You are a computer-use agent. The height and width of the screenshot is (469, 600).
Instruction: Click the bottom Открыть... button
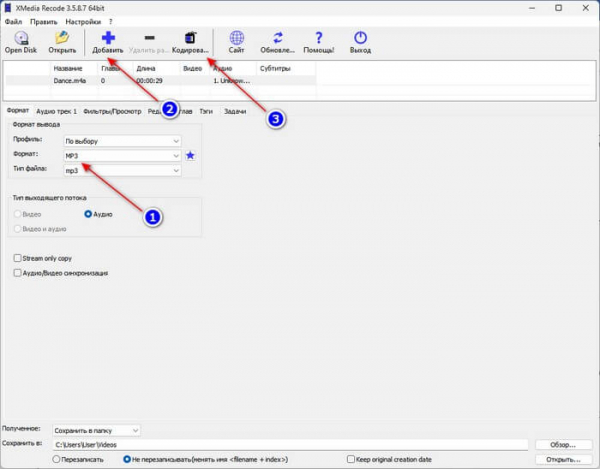[563, 459]
